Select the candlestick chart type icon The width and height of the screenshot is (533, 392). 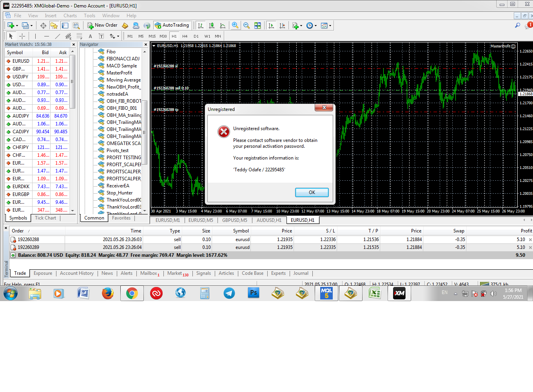212,25
